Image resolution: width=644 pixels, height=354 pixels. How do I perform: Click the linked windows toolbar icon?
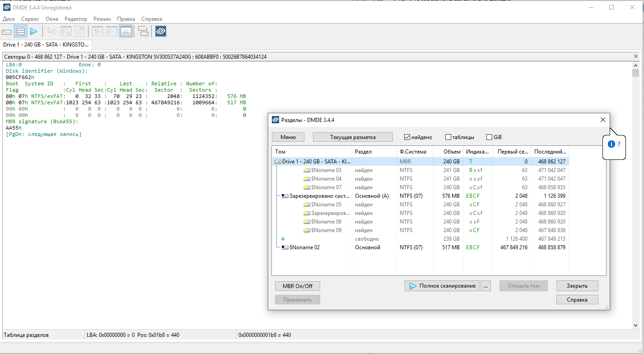(x=143, y=32)
